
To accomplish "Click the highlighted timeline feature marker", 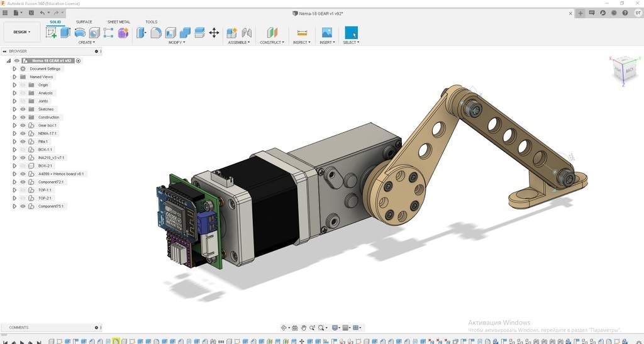I will tap(116, 341).
